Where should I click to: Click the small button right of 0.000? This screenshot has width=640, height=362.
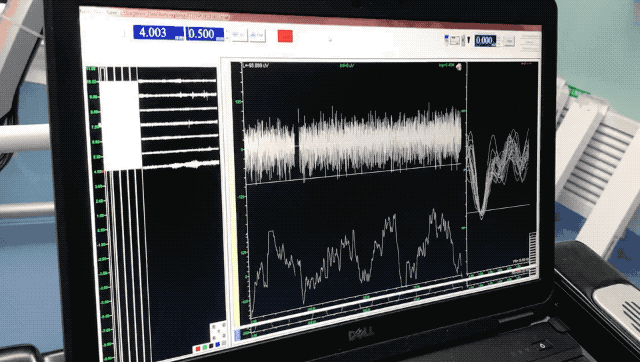tap(509, 41)
